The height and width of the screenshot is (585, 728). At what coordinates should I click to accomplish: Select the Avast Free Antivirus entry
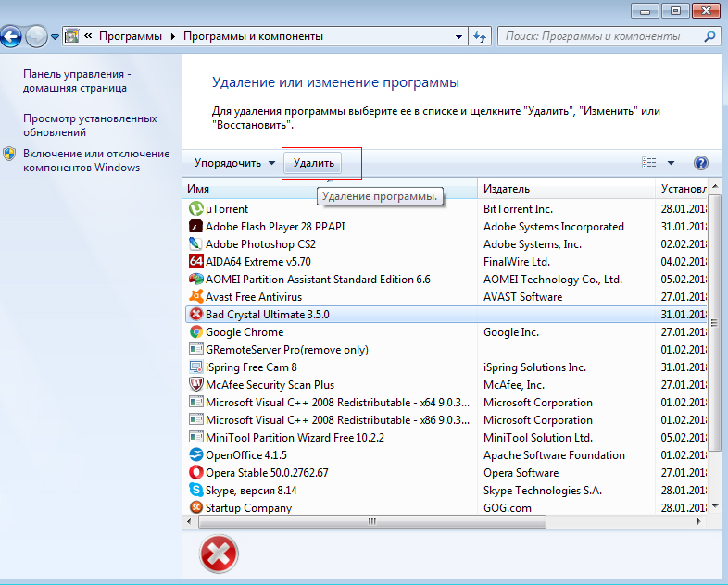tap(254, 297)
